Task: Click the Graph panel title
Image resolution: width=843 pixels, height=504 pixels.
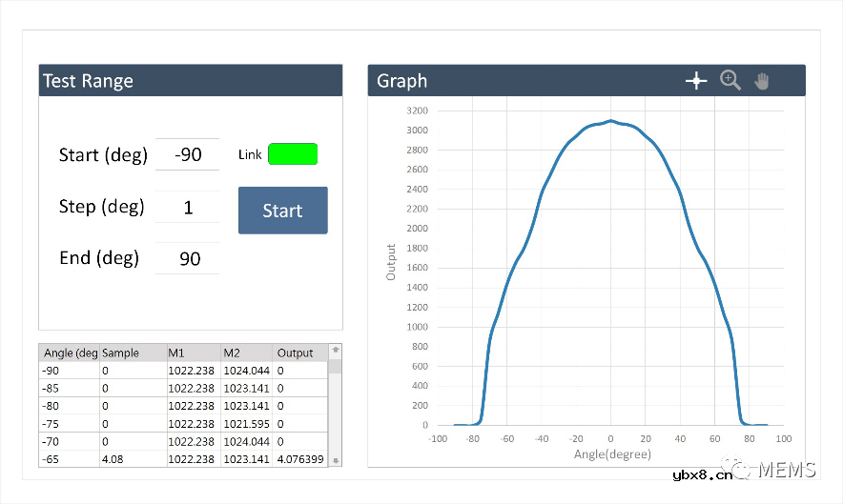Action: point(402,81)
